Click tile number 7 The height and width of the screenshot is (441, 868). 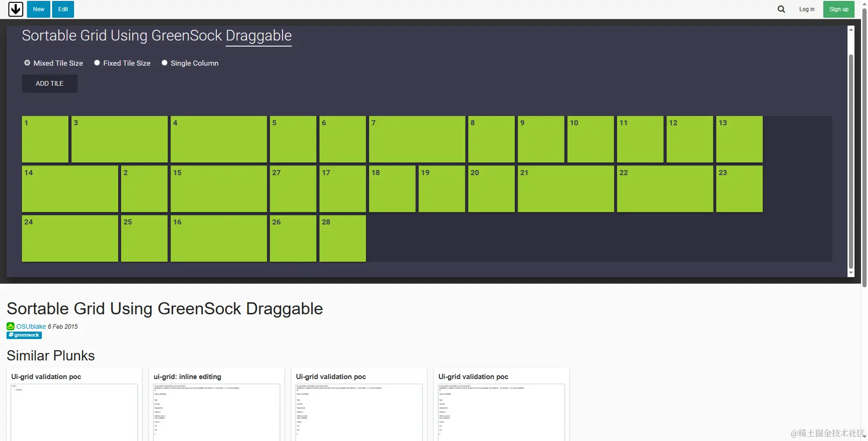[417, 139]
